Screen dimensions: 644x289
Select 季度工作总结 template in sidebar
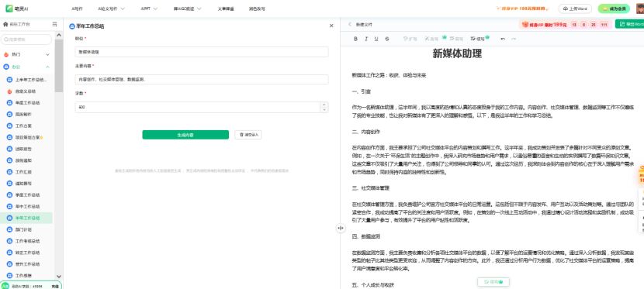pyautogui.click(x=26, y=195)
